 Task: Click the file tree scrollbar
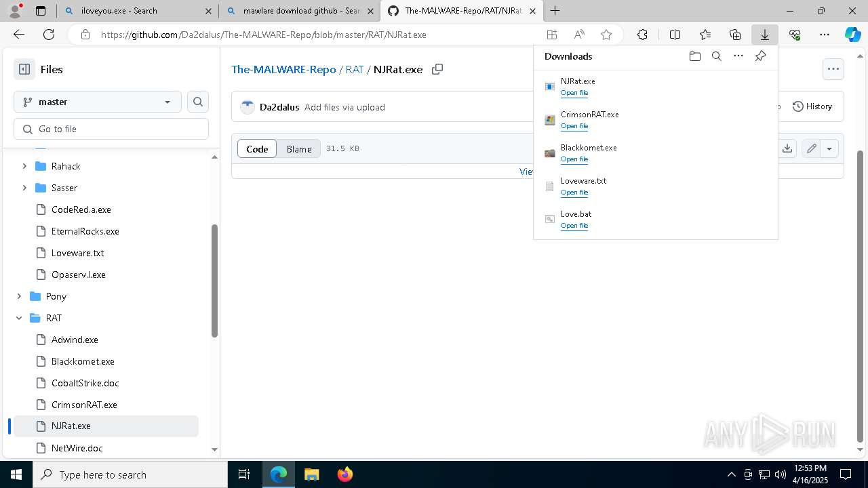pyautogui.click(x=214, y=281)
